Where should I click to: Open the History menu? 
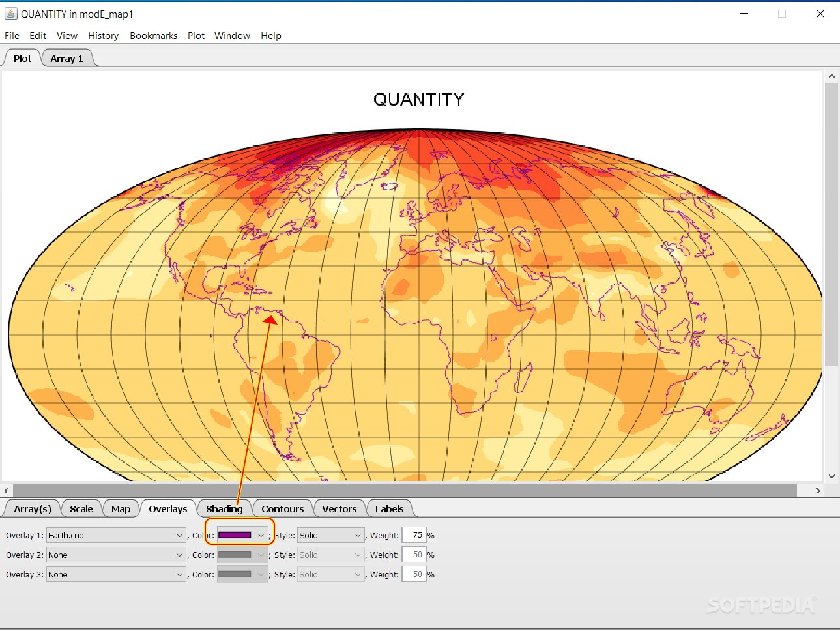click(104, 36)
